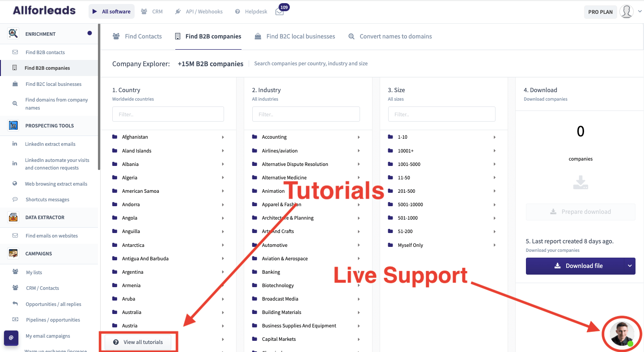Click folder icon next to Banking
The image size is (644, 352).
[254, 272]
